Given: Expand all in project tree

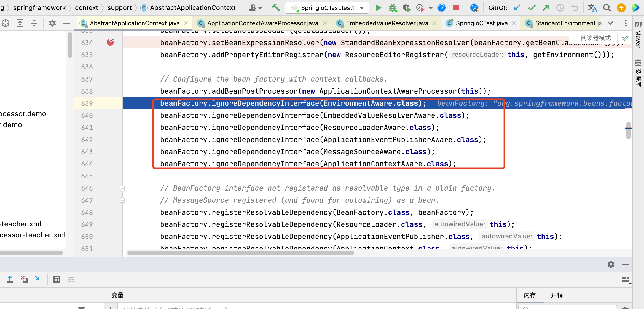Looking at the screenshot, I should pos(20,23).
